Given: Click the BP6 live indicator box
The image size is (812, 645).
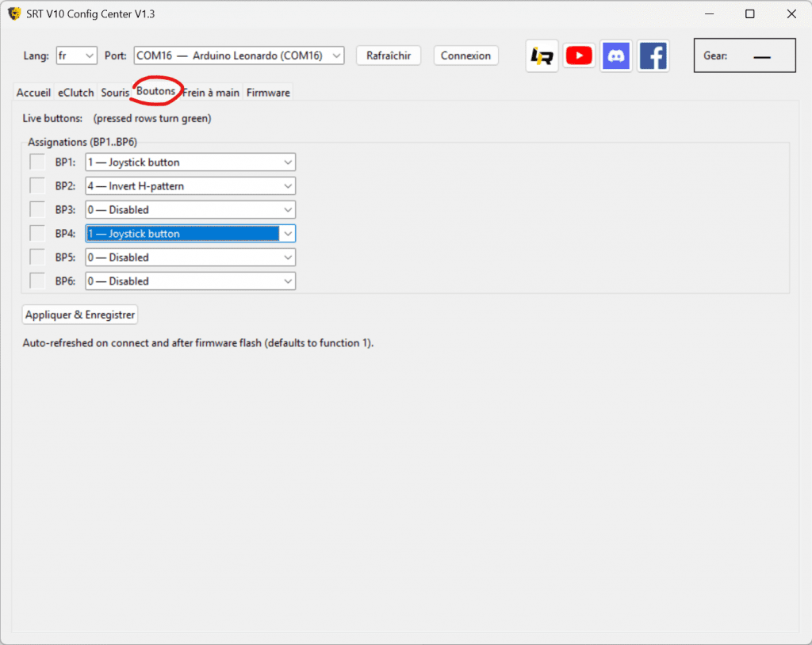Looking at the screenshot, I should point(37,281).
